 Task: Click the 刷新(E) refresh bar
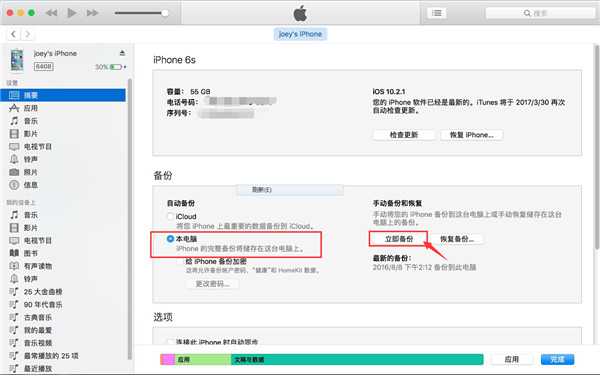tap(290, 190)
